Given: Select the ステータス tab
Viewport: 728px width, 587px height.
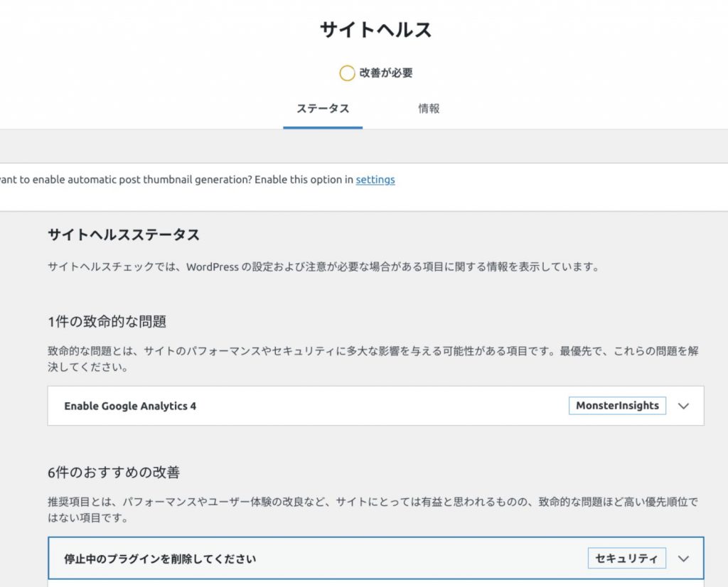Looking at the screenshot, I should click(323, 109).
